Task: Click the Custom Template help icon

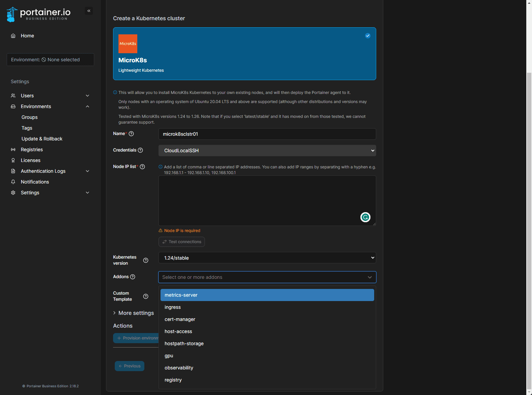Action: coord(146,296)
